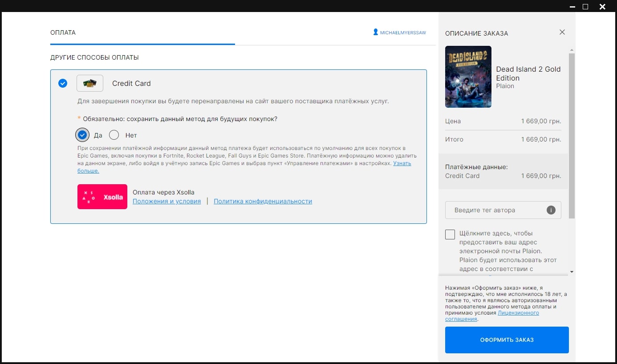Click the Xsolla logo
This screenshot has height=364, width=617.
click(x=102, y=197)
